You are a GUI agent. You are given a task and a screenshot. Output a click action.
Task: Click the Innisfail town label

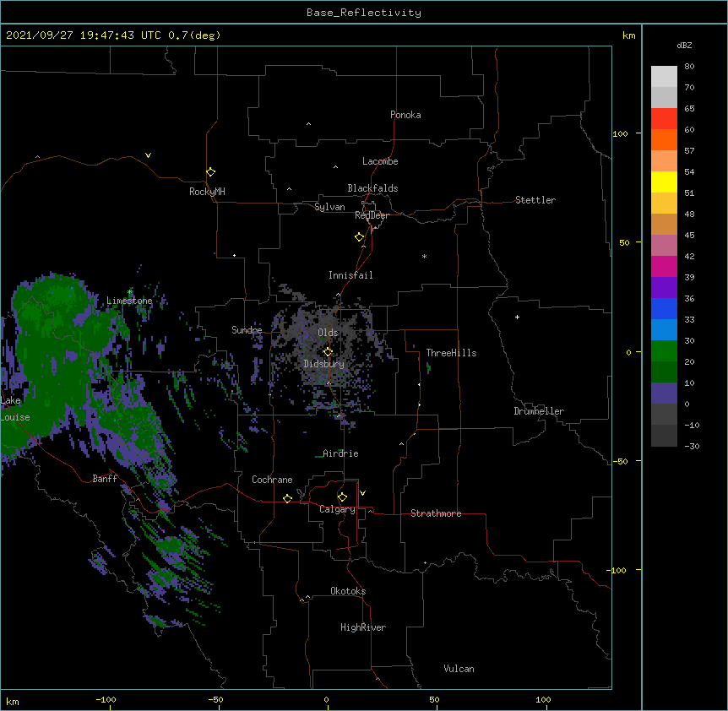(x=350, y=275)
